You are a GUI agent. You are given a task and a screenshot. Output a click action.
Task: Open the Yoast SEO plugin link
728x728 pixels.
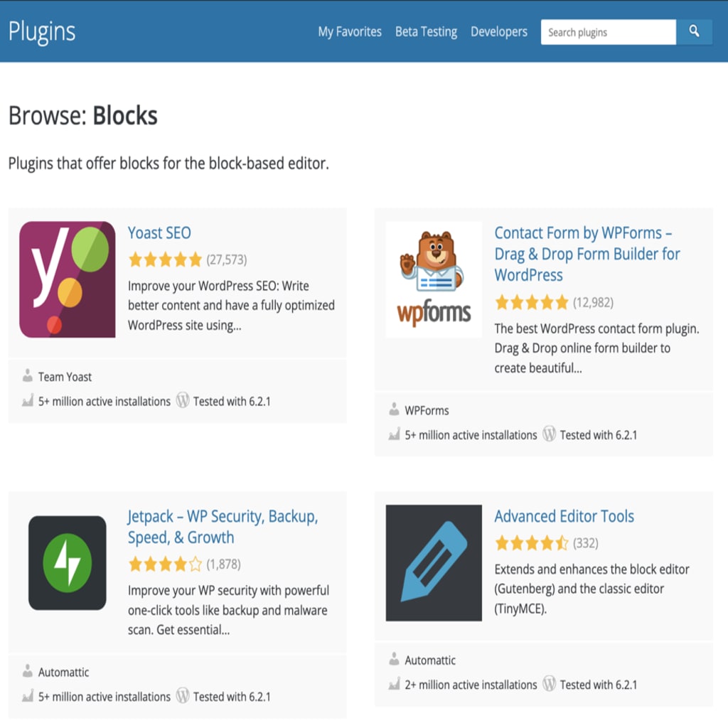159,232
